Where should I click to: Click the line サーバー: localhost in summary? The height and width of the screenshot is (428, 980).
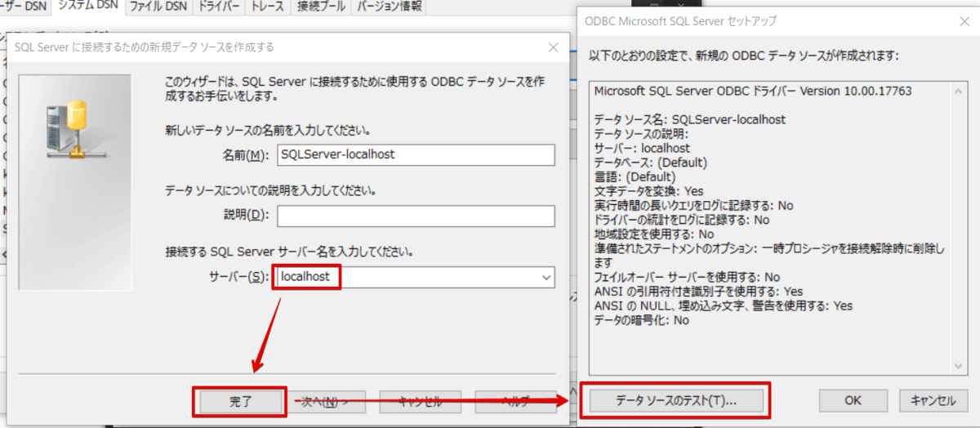click(642, 149)
